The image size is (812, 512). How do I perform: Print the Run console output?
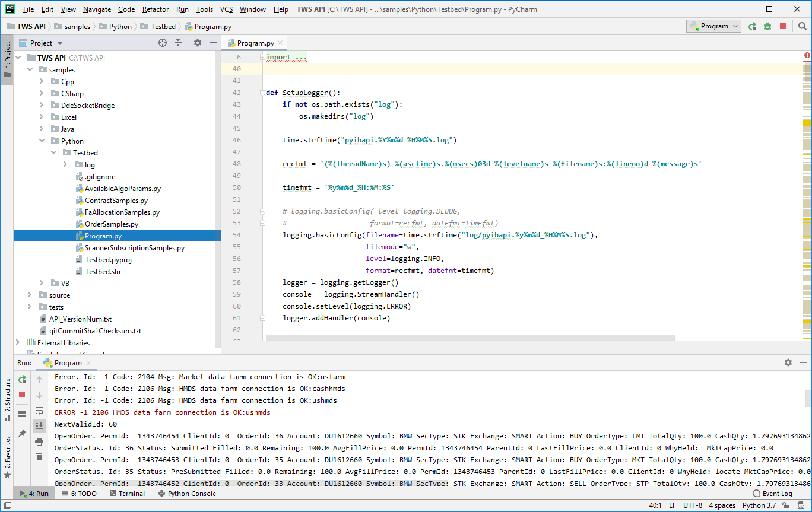pos(39,441)
